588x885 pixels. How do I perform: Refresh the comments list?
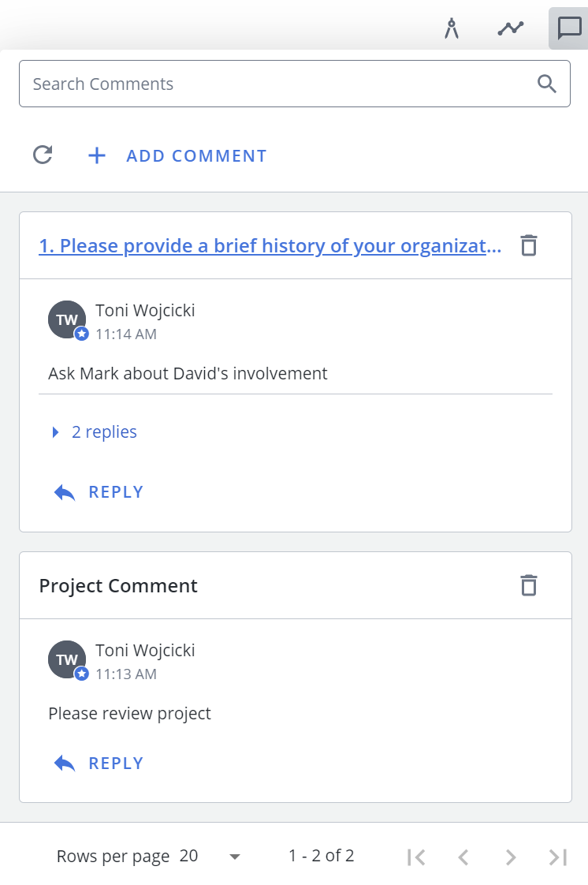[x=43, y=155]
